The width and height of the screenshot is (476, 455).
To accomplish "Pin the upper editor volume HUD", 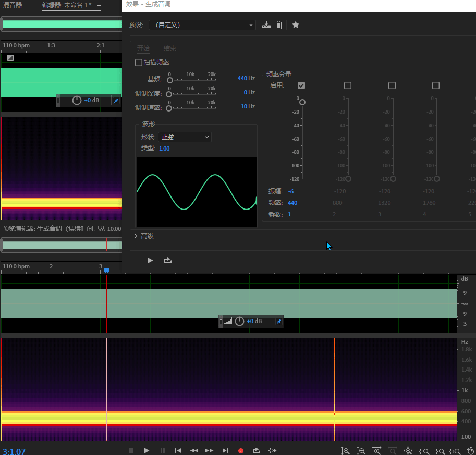I will pyautogui.click(x=116, y=101).
